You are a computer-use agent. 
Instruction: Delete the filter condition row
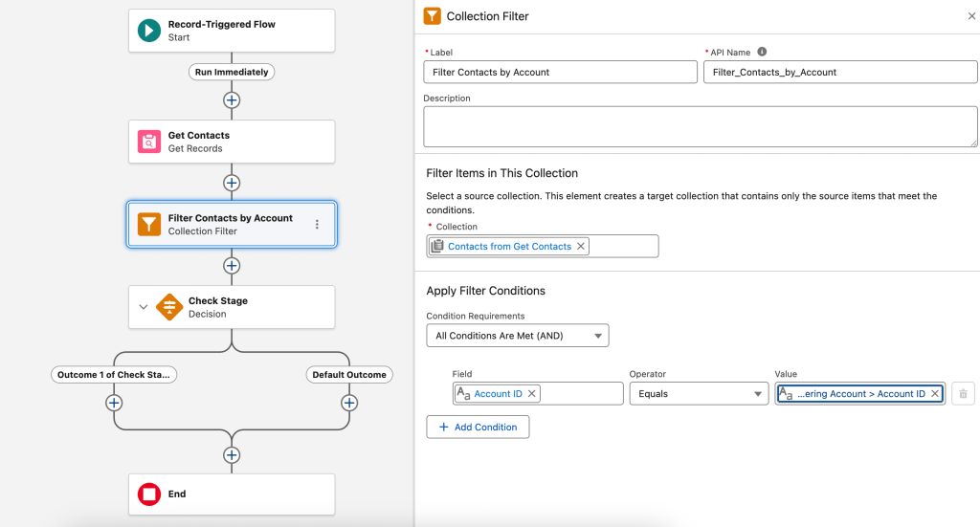[x=963, y=393]
